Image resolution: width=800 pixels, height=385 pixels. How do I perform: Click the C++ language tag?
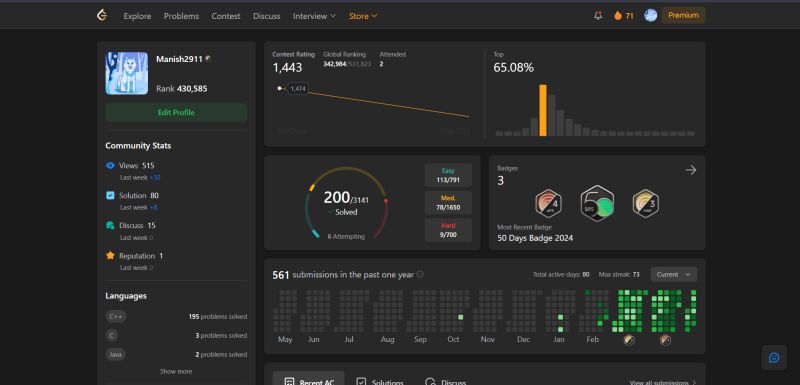click(116, 317)
